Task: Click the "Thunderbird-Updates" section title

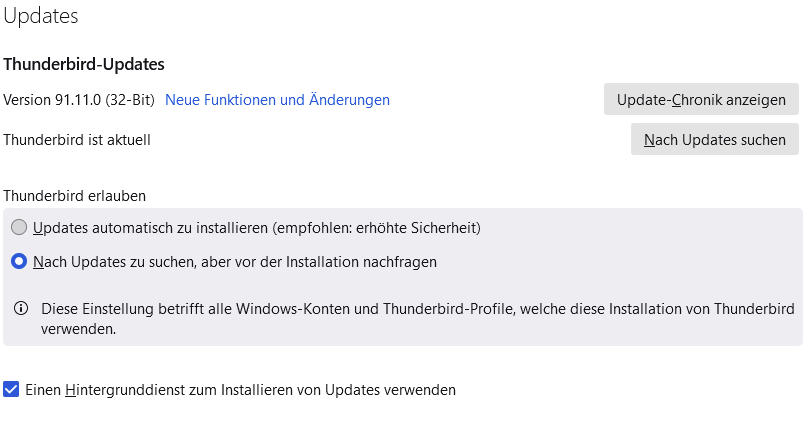Action: (84, 64)
